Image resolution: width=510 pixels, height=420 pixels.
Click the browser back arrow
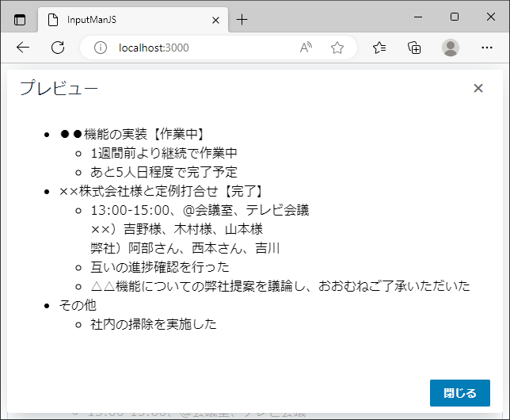click(23, 48)
